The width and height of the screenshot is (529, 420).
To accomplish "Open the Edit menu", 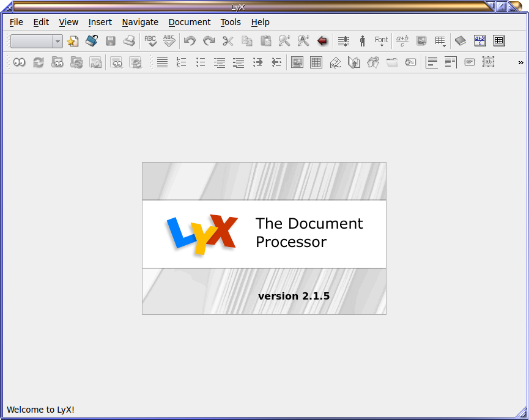I will click(x=41, y=22).
